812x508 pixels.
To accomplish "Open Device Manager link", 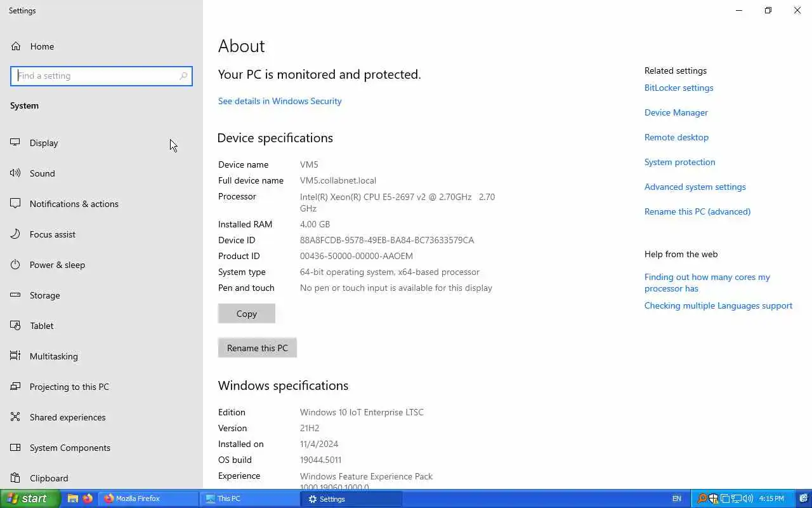I will point(676,112).
